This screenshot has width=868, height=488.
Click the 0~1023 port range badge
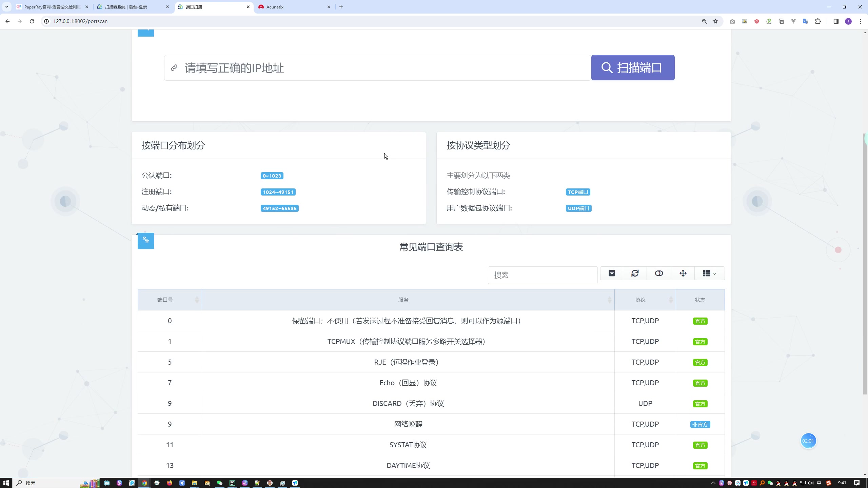point(272,176)
